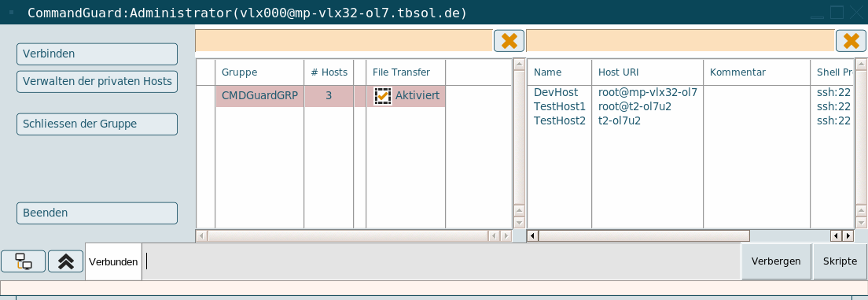
Task: Select the TestHost2 row
Action: click(691, 120)
